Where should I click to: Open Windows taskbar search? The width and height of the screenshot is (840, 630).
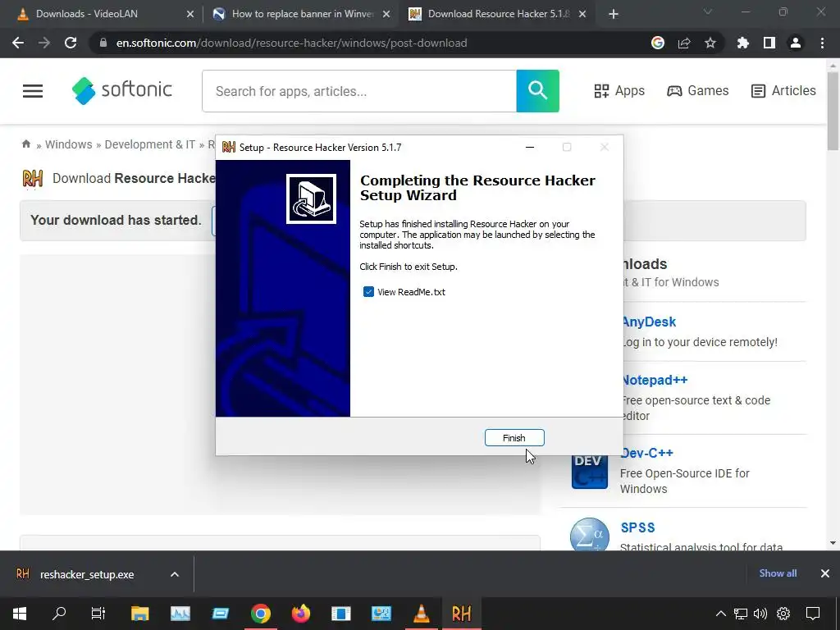point(59,614)
